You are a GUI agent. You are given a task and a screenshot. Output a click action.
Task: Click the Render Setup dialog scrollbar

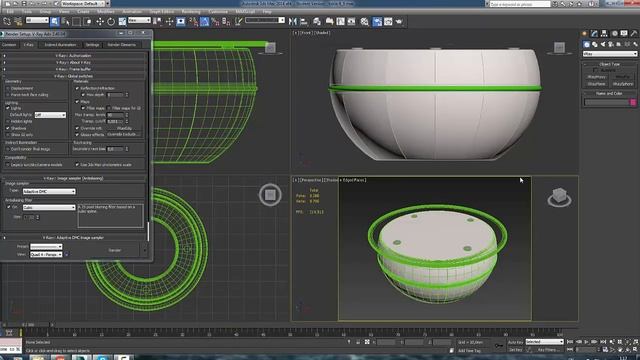[148, 231]
